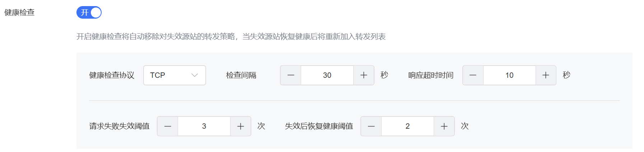Focus the 检查间隔 field showing 30

327,75
